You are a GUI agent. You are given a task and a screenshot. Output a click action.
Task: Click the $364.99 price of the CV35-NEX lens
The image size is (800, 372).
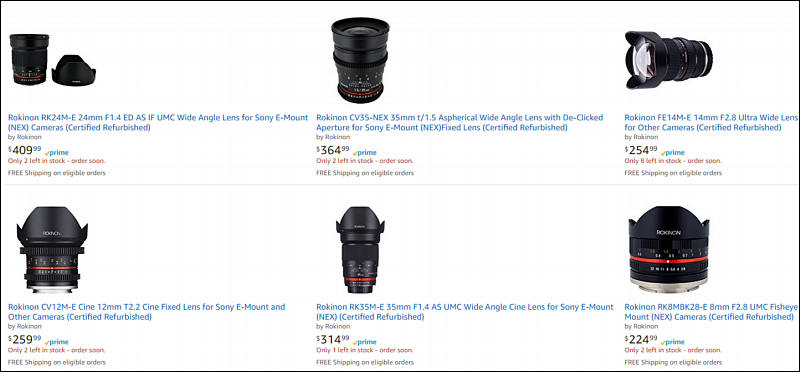[333, 150]
